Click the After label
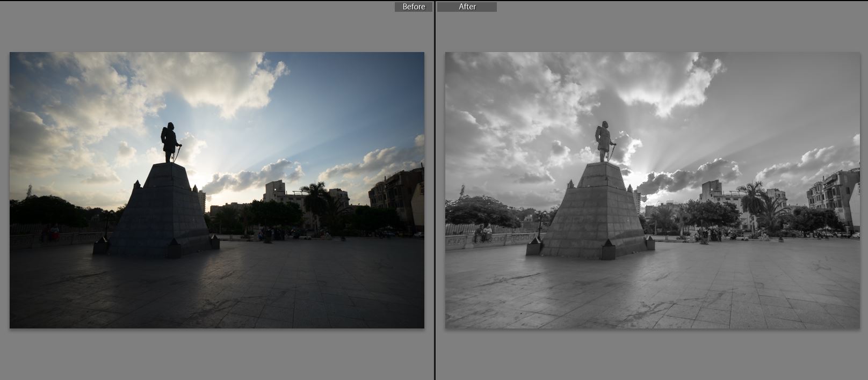 click(467, 7)
